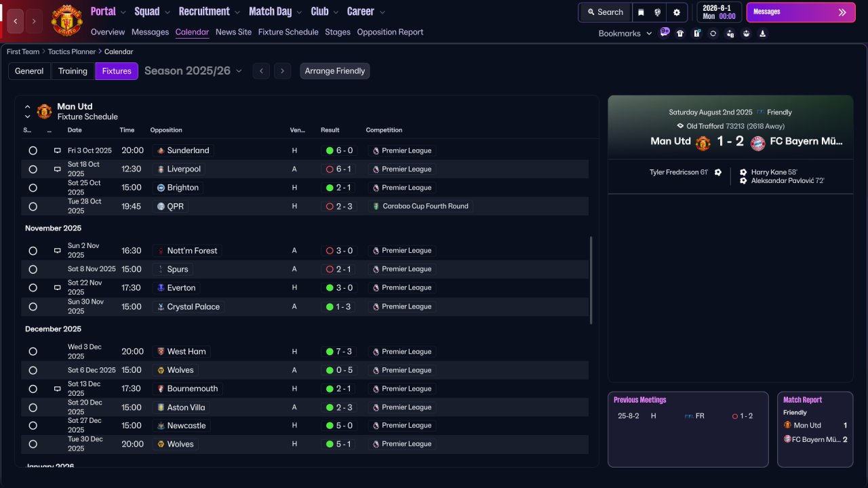Viewport: 868px width, 488px height.
Task: Go to previous season with left chevron
Action: point(261,71)
